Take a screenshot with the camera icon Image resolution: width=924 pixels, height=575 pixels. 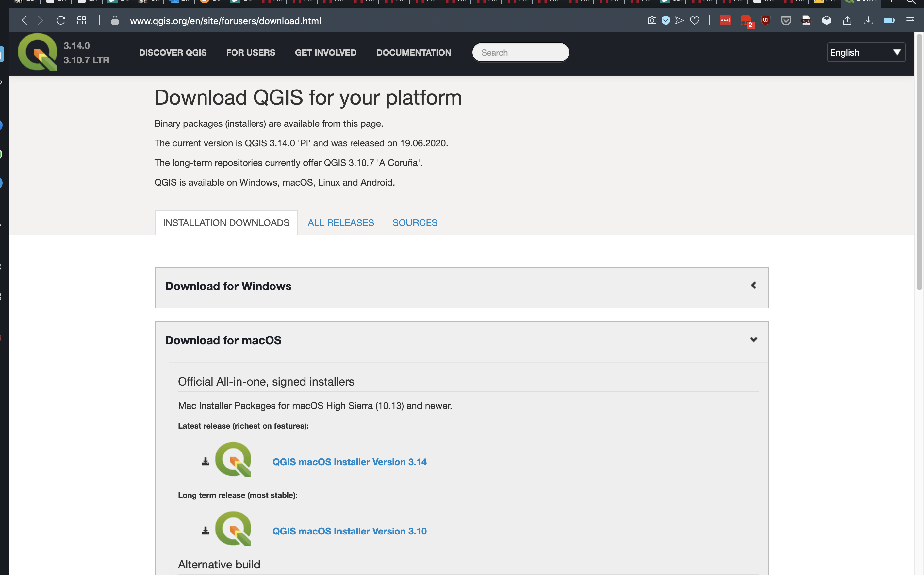[652, 20]
